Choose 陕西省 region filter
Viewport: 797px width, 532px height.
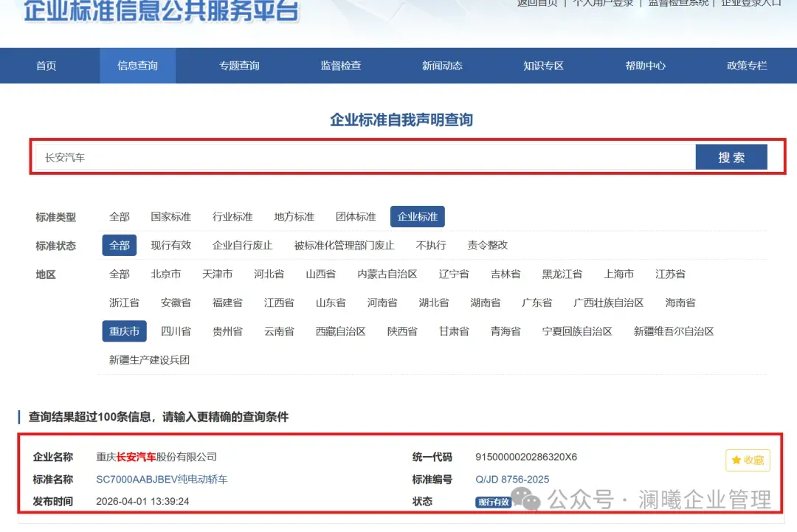coord(402,331)
